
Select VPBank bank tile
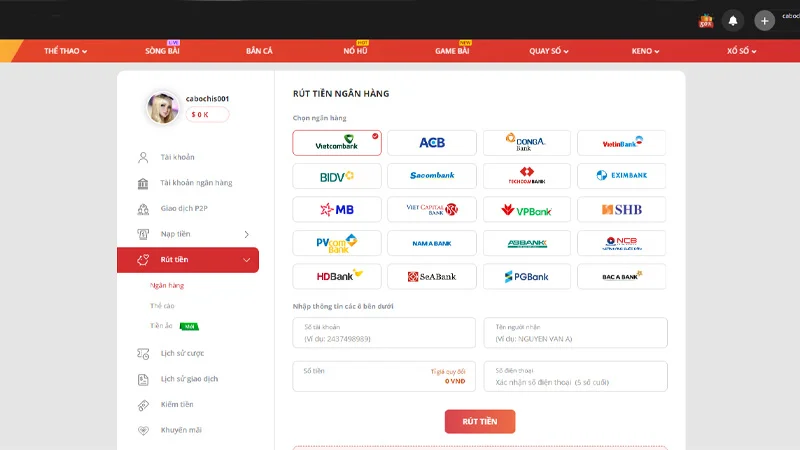[526, 210]
